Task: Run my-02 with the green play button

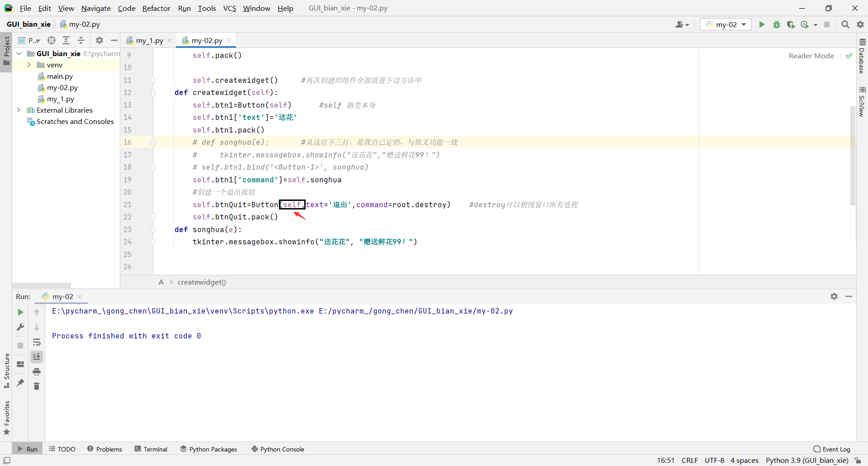Action: coord(762,24)
